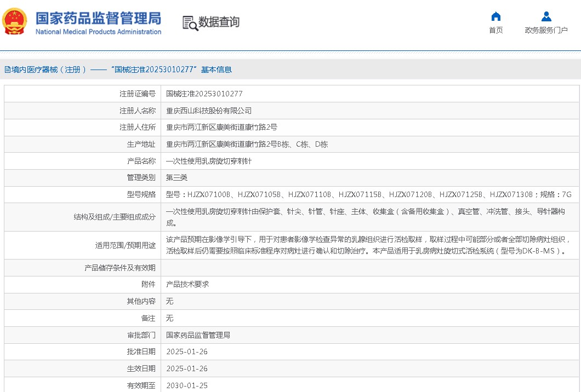Screen dimensions: 581x392
Task: Click the home house icon
Action: tap(496, 16)
